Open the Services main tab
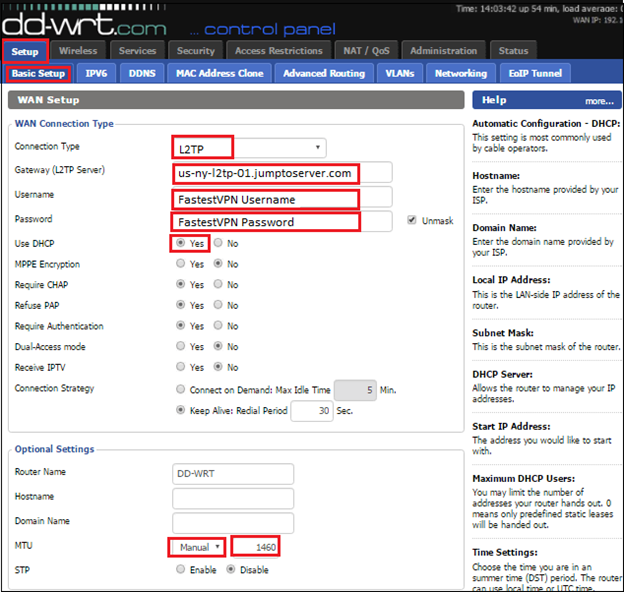 137,51
